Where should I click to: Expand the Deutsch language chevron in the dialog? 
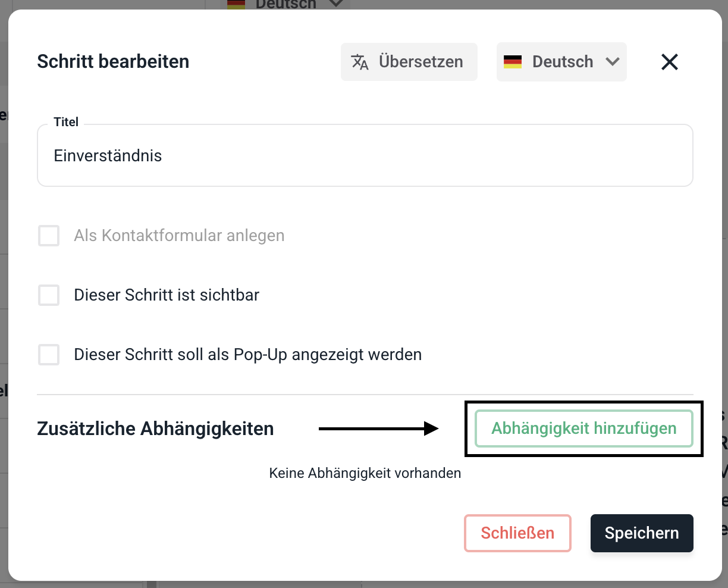click(x=613, y=62)
